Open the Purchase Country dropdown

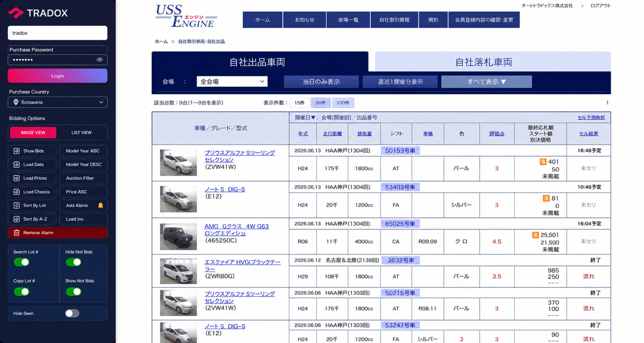57,102
